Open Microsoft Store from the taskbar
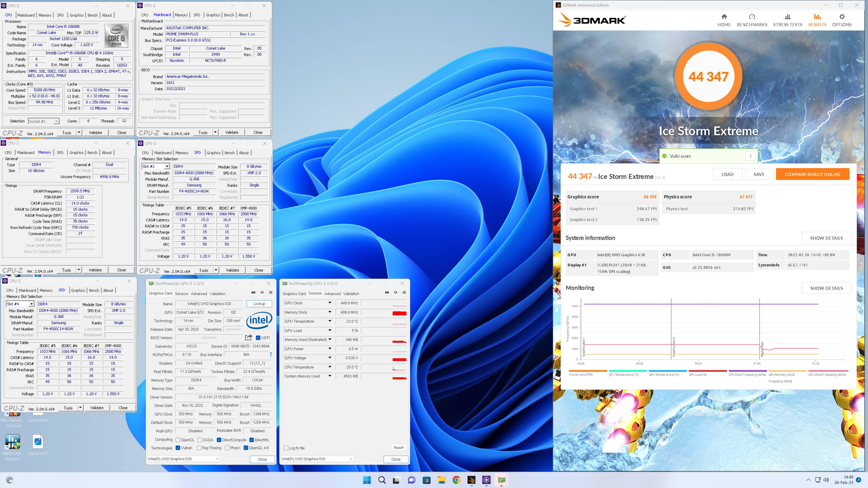Screen dimensions: 868x488 [427, 480]
